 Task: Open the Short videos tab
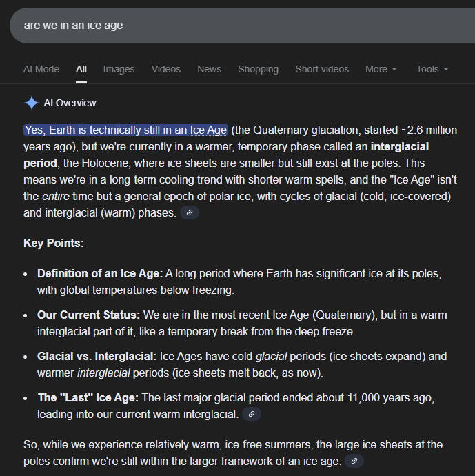click(322, 69)
